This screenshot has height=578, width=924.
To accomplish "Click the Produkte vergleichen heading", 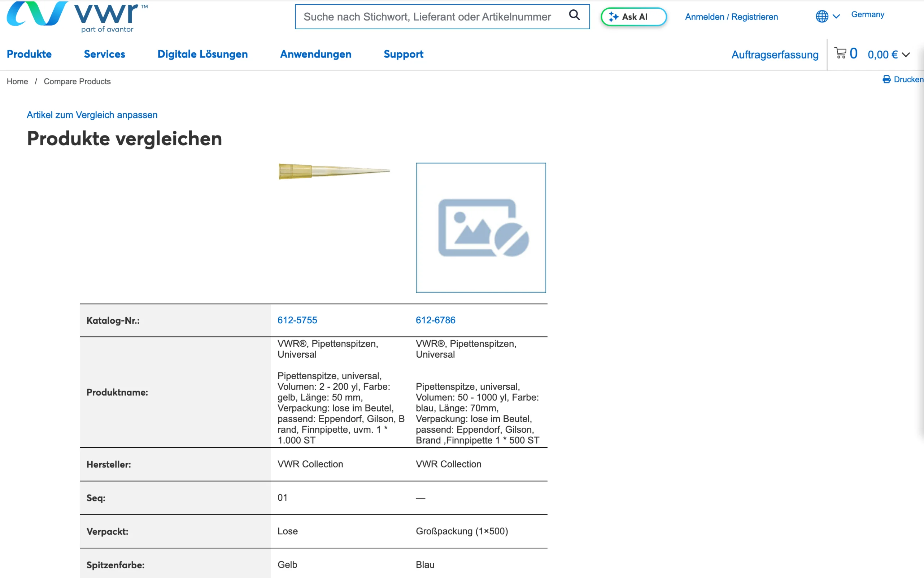I will tap(125, 139).
